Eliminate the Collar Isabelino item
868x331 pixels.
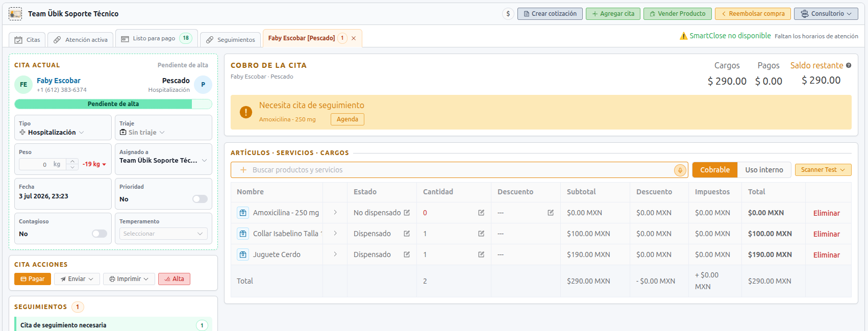click(827, 234)
